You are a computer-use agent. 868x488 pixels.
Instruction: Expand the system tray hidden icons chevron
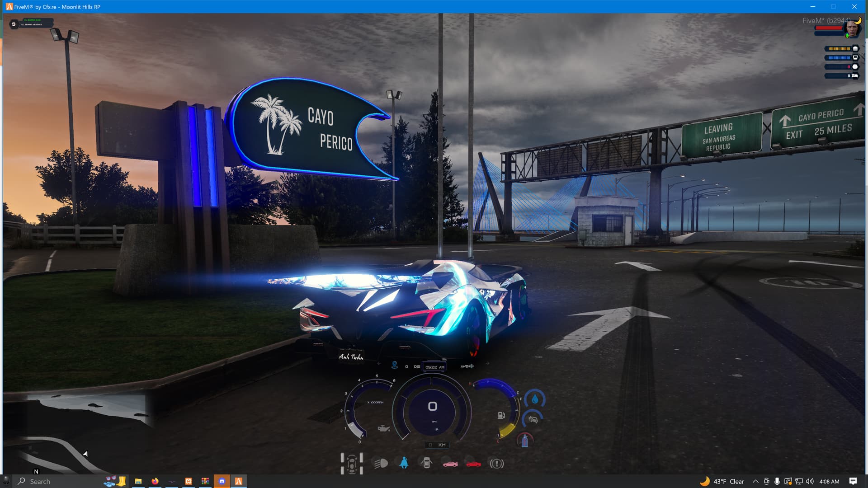[755, 482]
